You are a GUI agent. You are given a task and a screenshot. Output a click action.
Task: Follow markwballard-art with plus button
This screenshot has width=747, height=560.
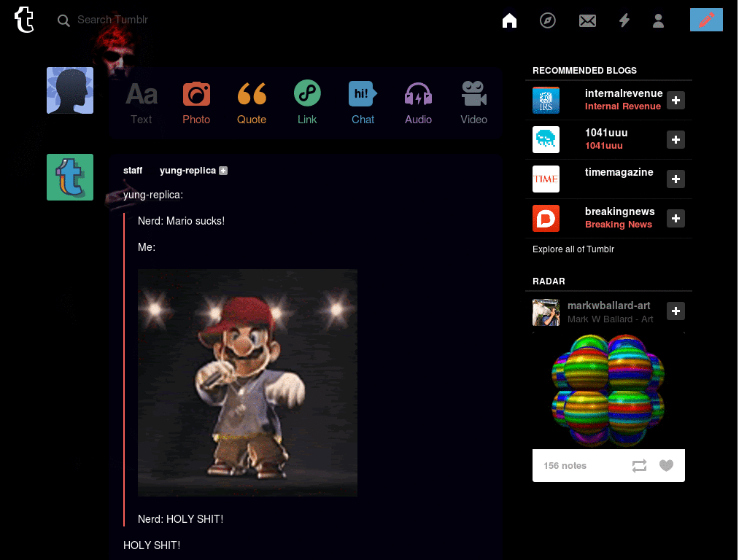point(676,311)
